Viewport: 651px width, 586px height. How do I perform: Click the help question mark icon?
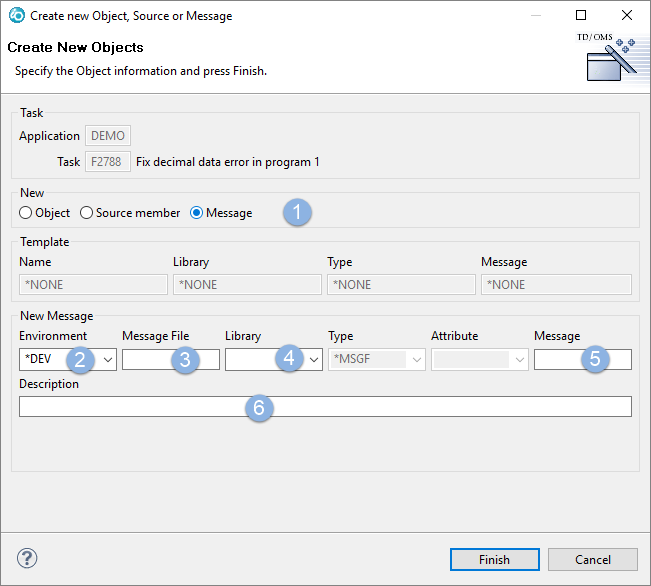pos(28,559)
